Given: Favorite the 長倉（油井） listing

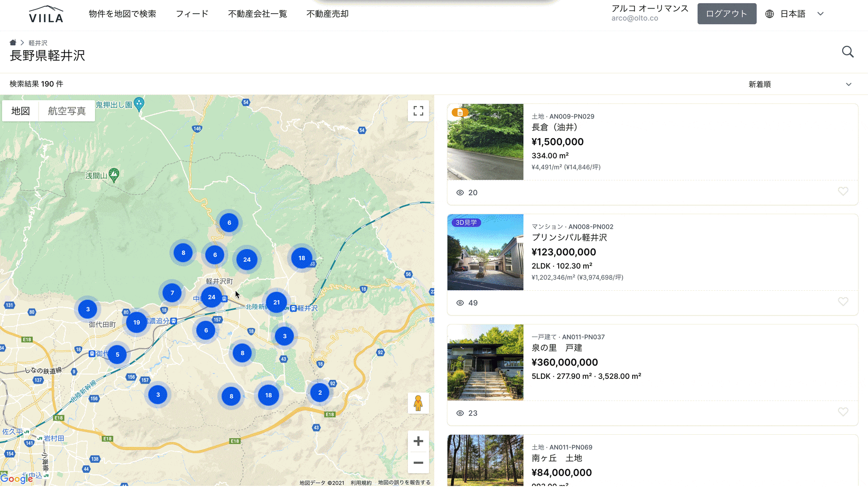Looking at the screenshot, I should (x=843, y=192).
